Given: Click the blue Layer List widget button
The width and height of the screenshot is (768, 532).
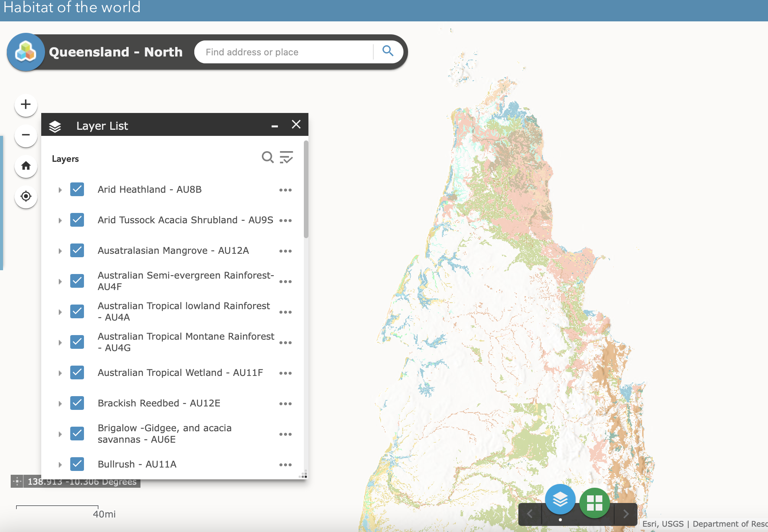Looking at the screenshot, I should [x=560, y=500].
